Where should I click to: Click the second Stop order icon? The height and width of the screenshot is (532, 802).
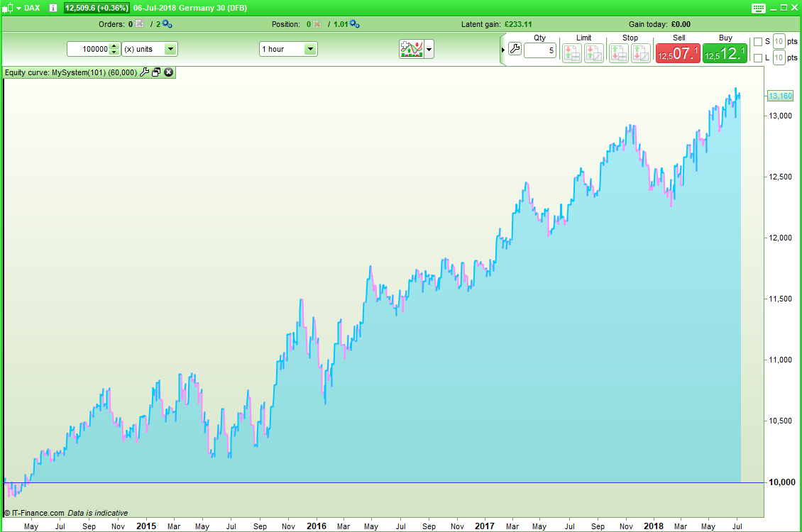pos(640,53)
